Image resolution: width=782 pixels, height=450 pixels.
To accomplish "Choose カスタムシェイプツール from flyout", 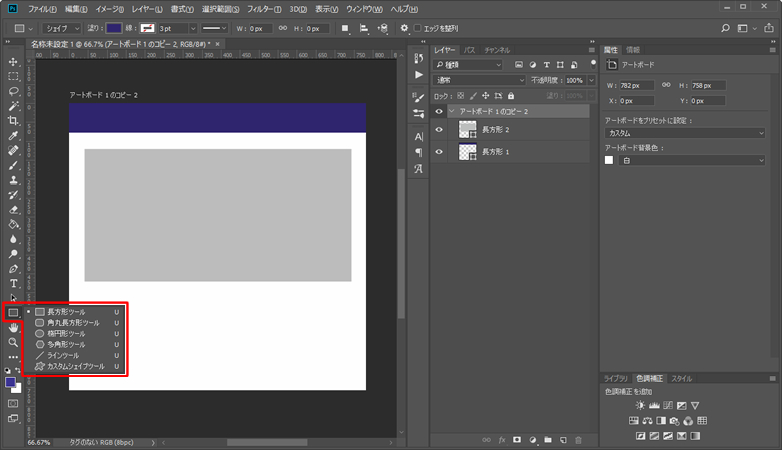I will [x=75, y=366].
